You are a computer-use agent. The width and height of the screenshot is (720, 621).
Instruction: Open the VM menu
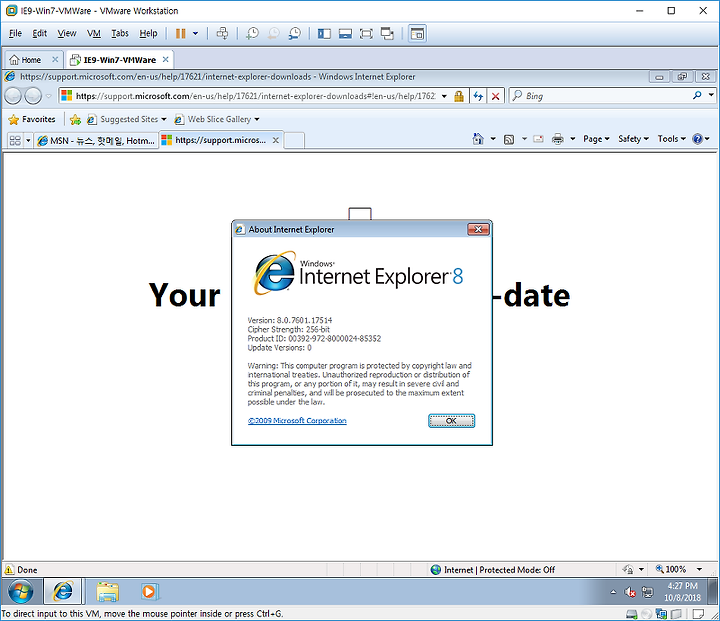click(x=94, y=34)
